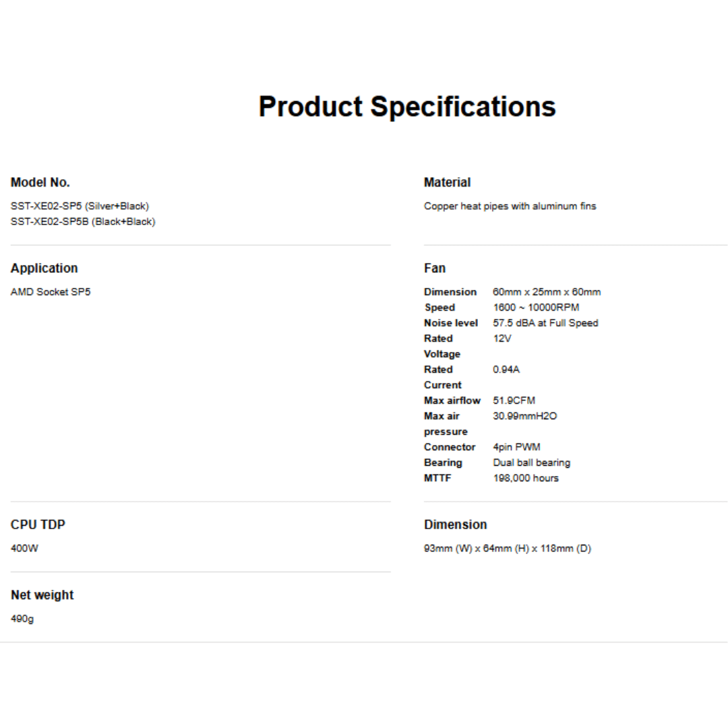Click the 400W CPU TDP value
Viewport: 728px width, 728px height.
click(x=25, y=548)
